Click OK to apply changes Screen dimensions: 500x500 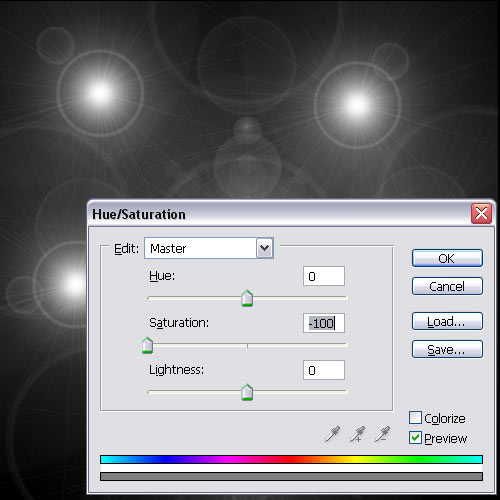447,258
